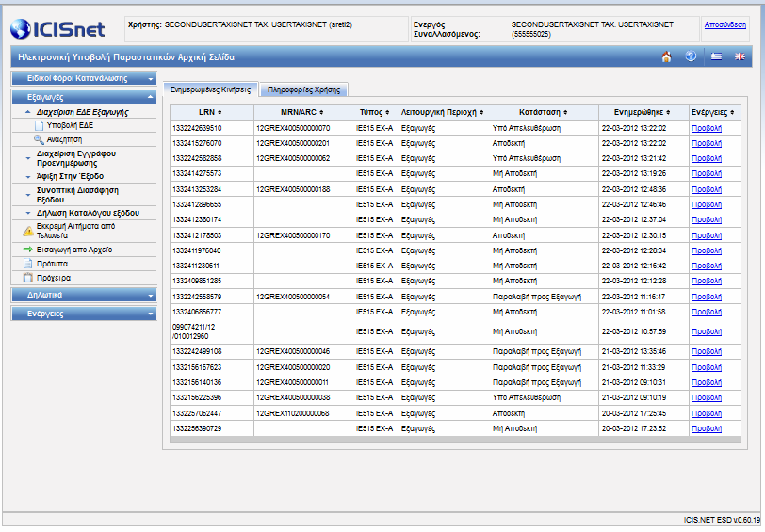Click document icon beside Υποβολή ΕΔΕ

click(39, 126)
